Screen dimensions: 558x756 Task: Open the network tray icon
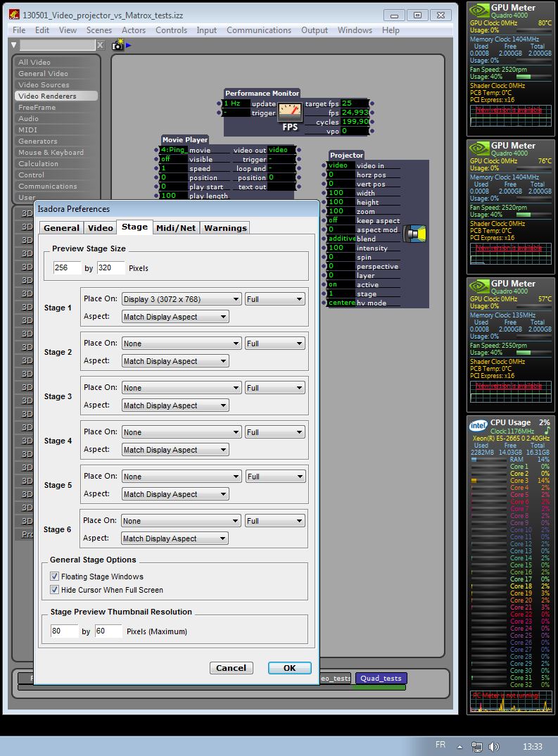pyautogui.click(x=476, y=746)
